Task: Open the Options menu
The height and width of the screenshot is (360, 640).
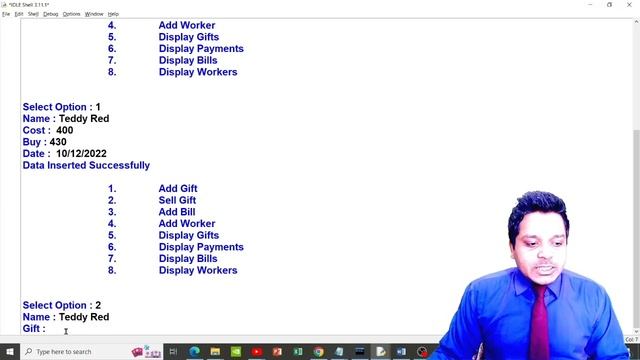Action: pos(71,14)
